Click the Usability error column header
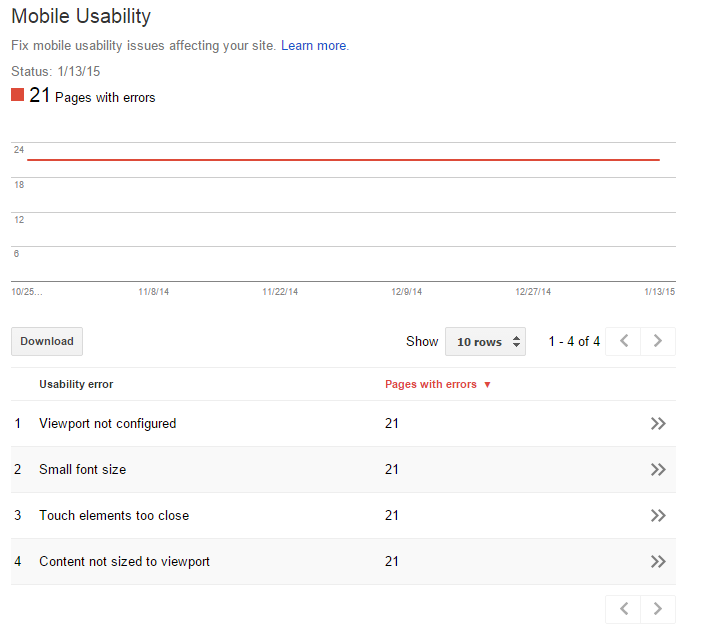Screen dimensions: 704x627 [x=76, y=384]
